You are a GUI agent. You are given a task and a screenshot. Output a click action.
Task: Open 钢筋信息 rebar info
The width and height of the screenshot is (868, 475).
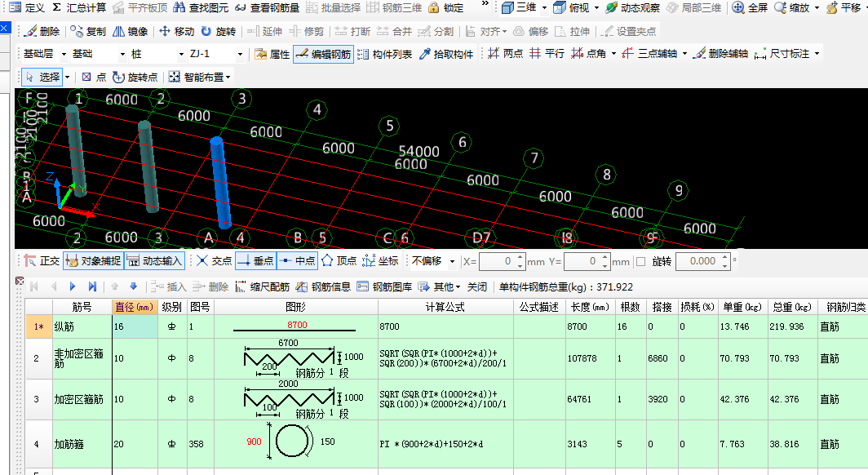[x=323, y=286]
